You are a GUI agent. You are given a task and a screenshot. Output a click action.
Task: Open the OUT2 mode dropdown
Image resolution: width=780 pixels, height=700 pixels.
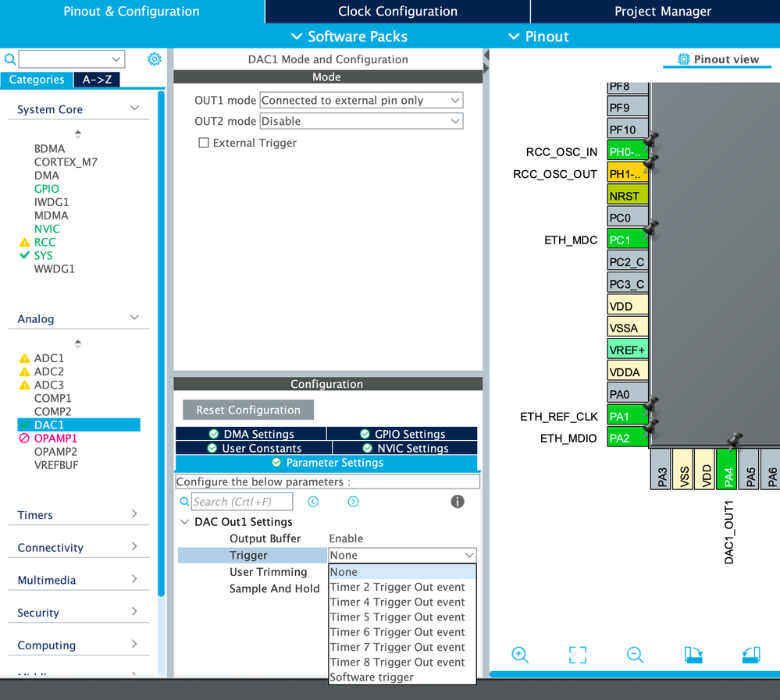click(362, 121)
